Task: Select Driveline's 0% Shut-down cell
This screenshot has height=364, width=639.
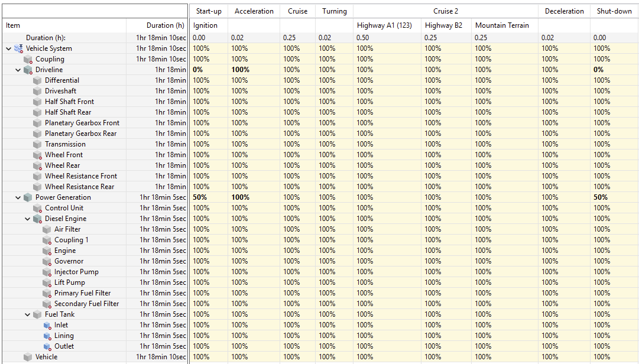Action: pyautogui.click(x=614, y=70)
